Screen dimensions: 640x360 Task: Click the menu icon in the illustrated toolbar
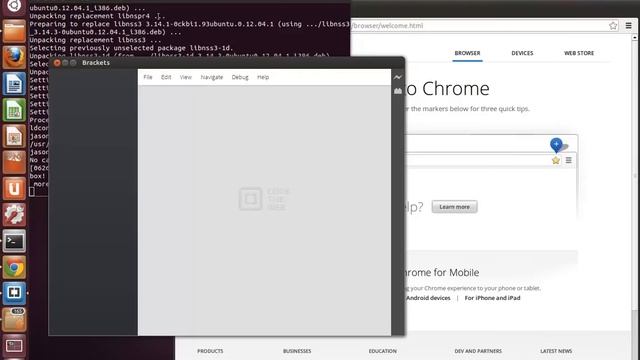pyautogui.click(x=569, y=160)
